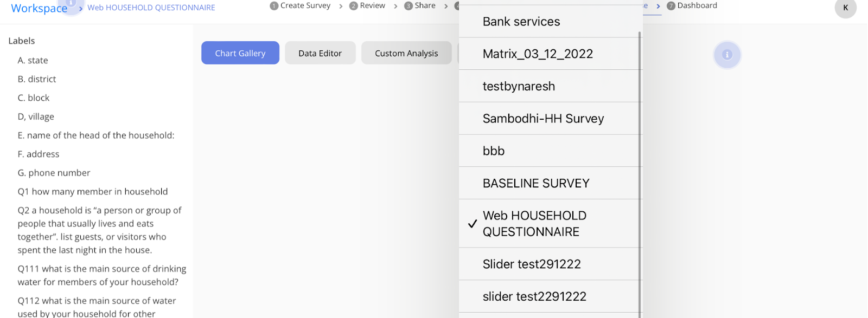Image resolution: width=868 pixels, height=318 pixels.
Task: Click the blue info icon on the right
Action: [x=727, y=55]
